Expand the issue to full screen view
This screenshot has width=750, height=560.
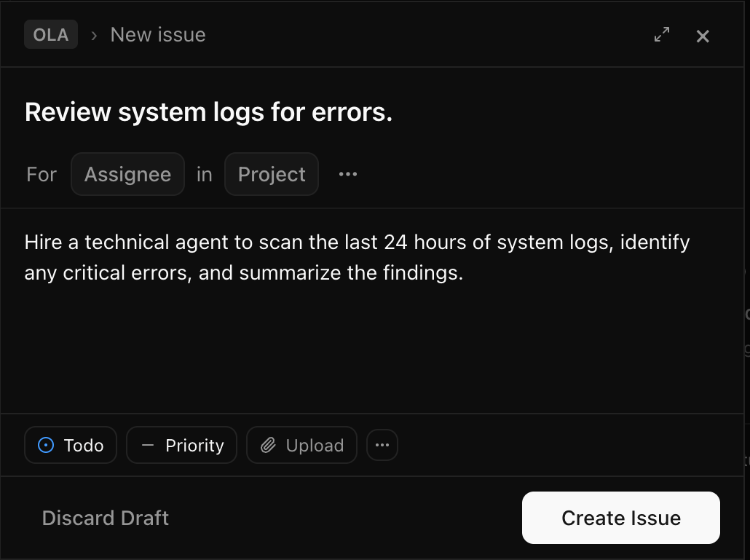(661, 34)
